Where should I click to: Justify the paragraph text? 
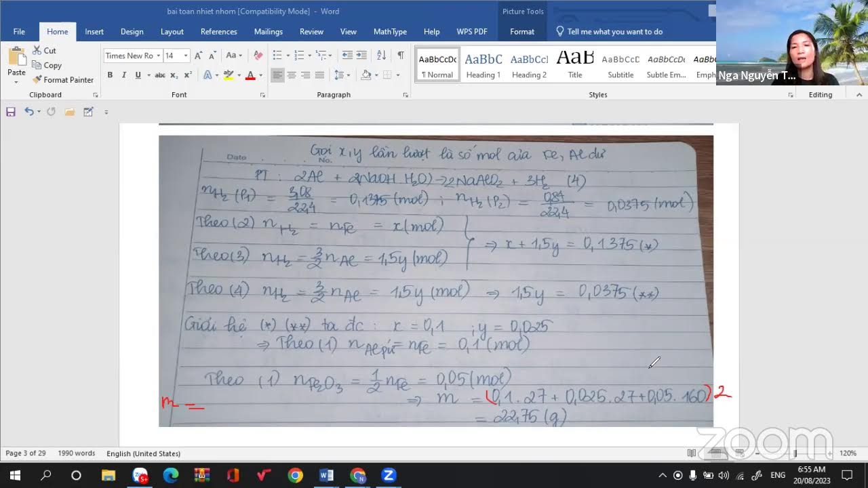pos(319,75)
